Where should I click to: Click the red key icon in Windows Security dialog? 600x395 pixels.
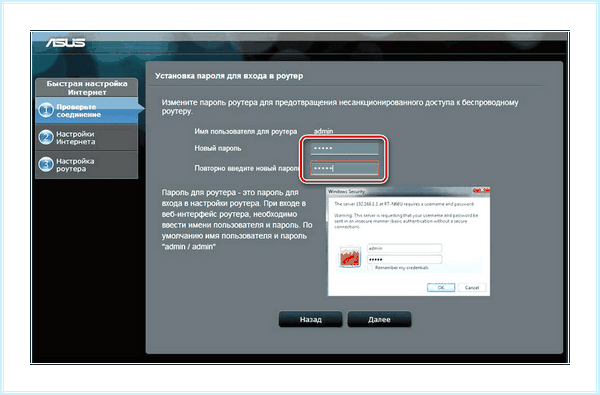[350, 257]
